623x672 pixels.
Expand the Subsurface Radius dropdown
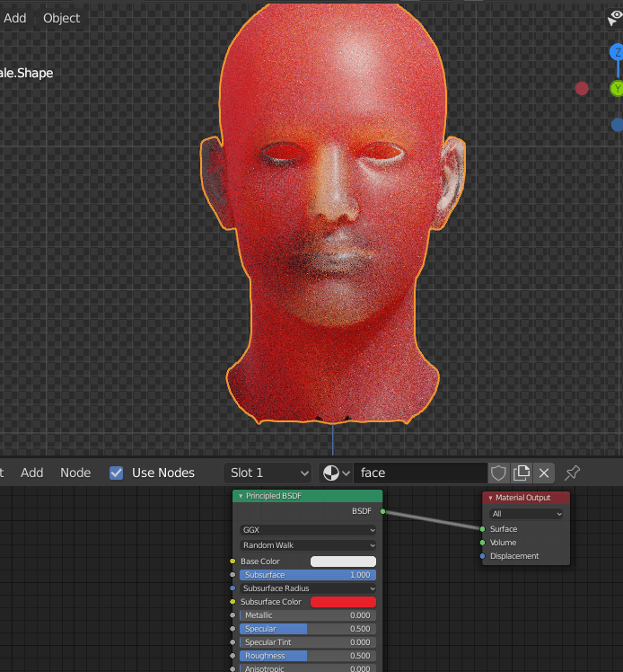308,588
